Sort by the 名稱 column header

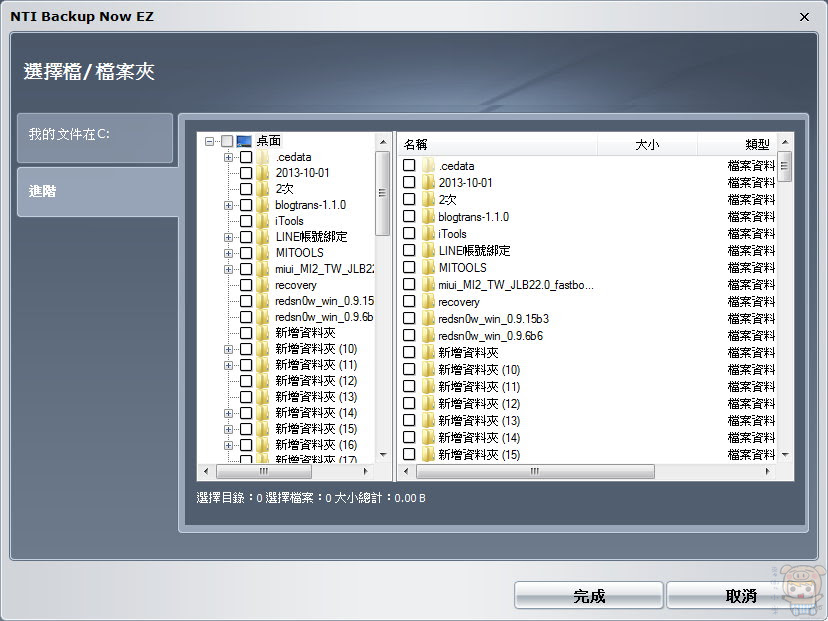(x=497, y=144)
